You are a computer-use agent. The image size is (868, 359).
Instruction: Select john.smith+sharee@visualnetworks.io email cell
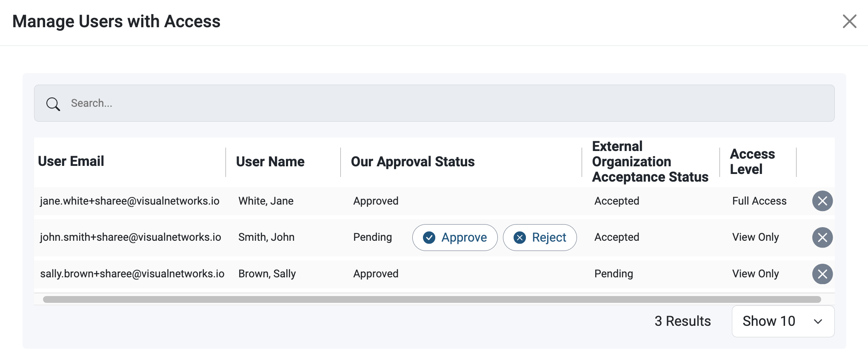(131, 237)
